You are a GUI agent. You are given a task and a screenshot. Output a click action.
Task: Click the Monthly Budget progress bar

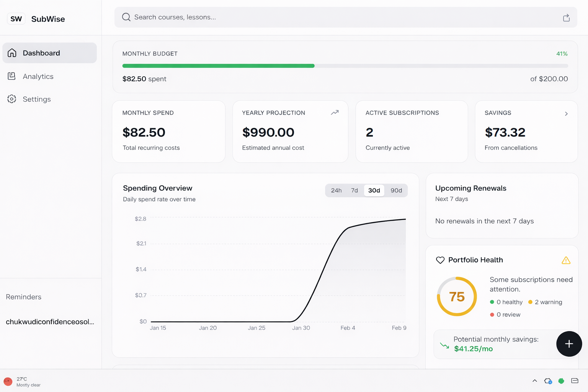pos(345,66)
